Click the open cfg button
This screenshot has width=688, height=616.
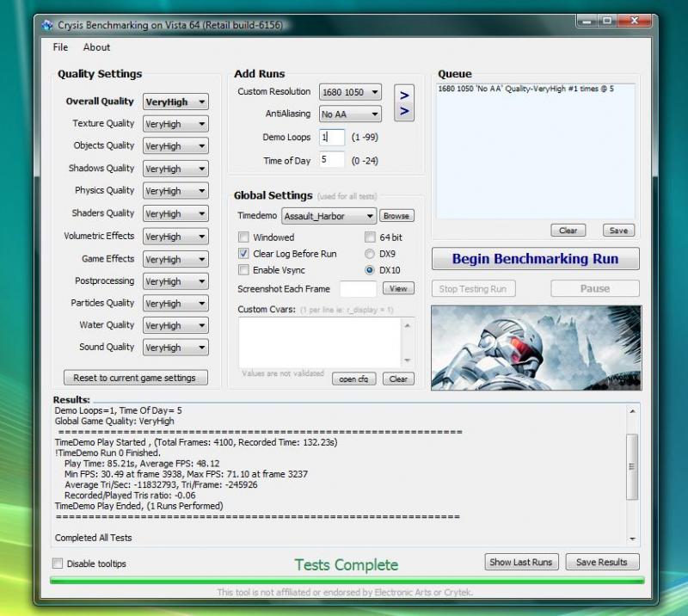pos(353,379)
